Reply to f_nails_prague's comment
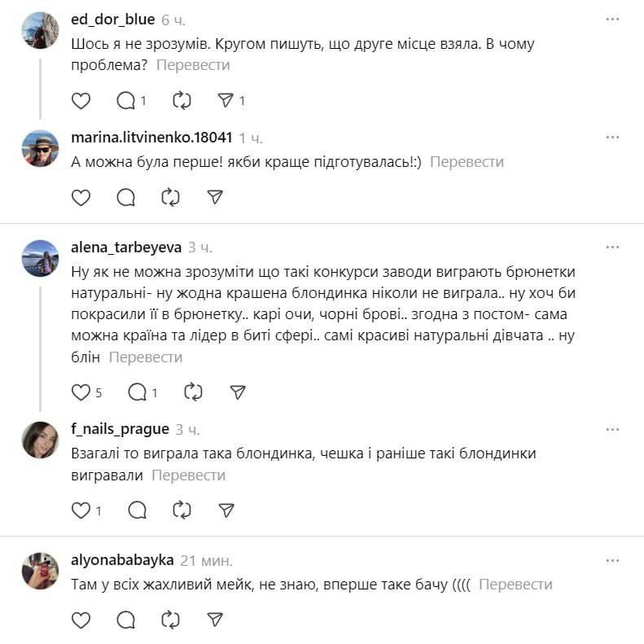This screenshot has width=644, height=644. click(x=138, y=510)
